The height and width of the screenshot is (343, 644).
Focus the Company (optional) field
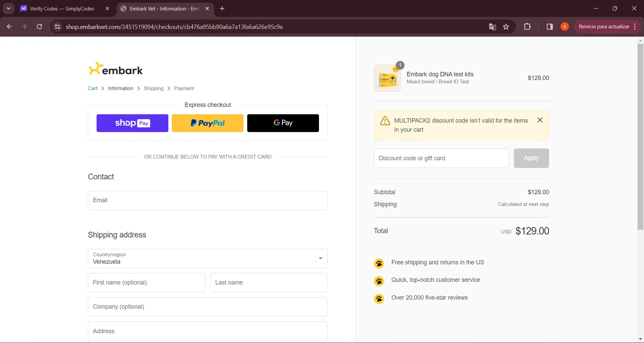pos(208,307)
